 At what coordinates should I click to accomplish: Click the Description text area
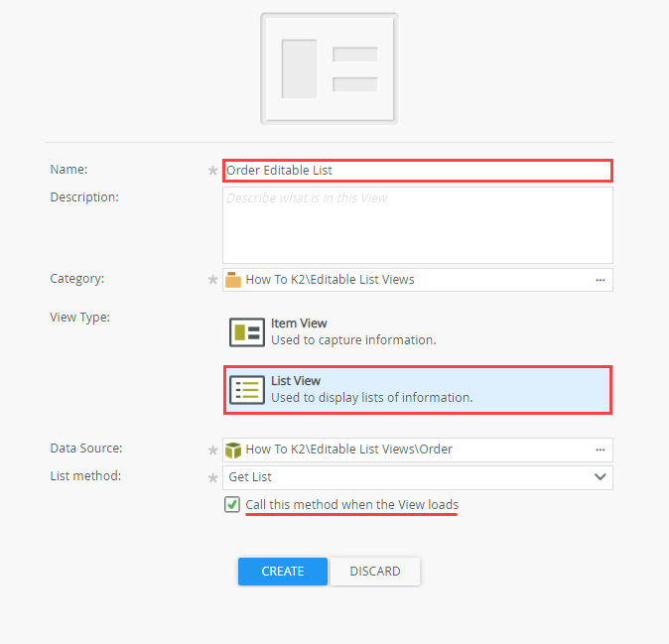click(x=418, y=225)
